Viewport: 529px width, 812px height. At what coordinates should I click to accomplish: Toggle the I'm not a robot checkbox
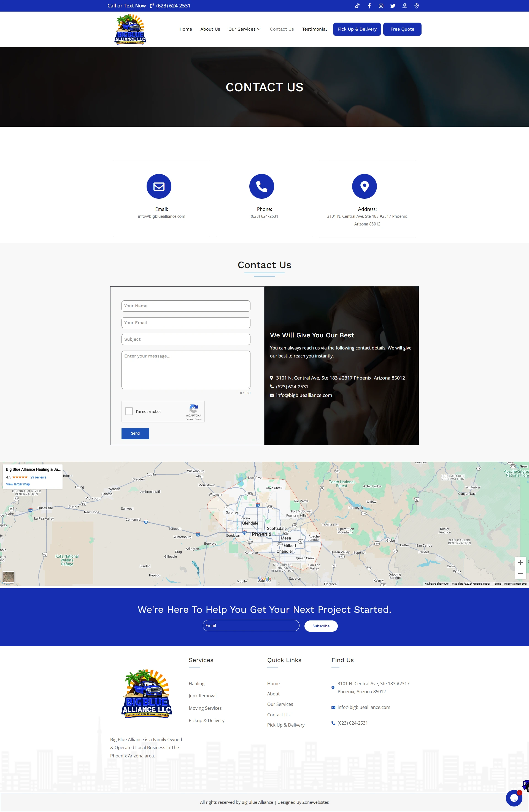click(x=130, y=411)
